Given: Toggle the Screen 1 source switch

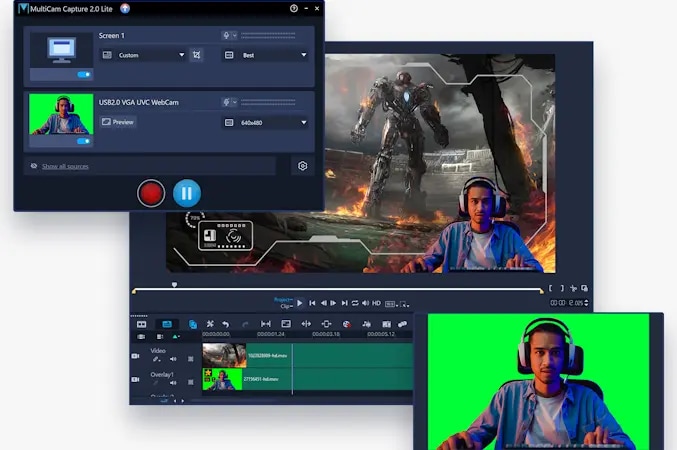Looking at the screenshot, I should pyautogui.click(x=84, y=74).
